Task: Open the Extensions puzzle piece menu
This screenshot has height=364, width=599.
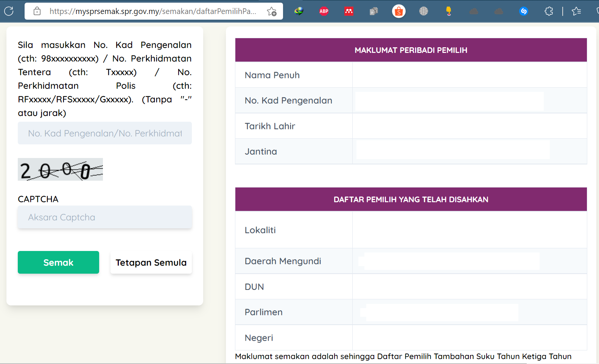Action: [x=549, y=11]
